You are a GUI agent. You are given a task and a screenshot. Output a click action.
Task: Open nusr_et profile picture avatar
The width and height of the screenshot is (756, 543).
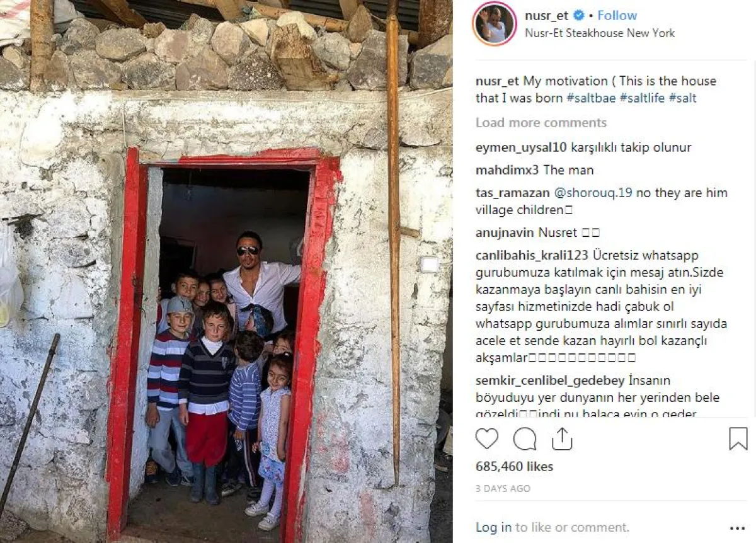(495, 24)
